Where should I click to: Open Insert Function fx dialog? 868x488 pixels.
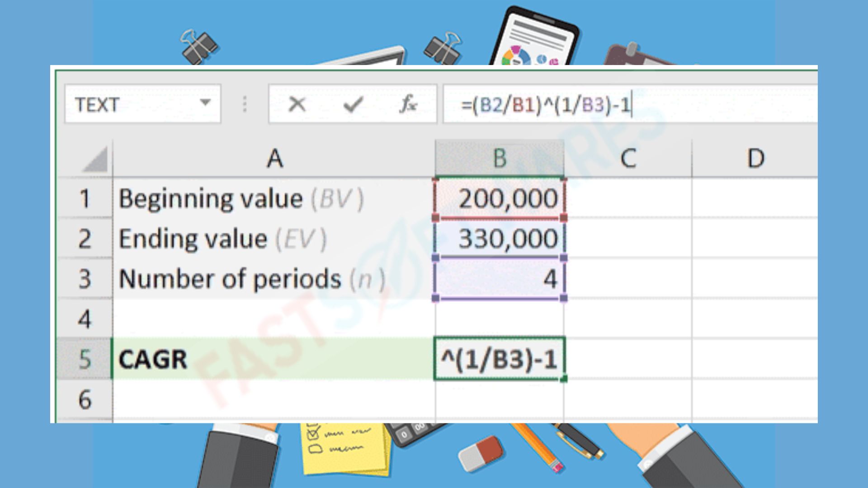coord(408,104)
